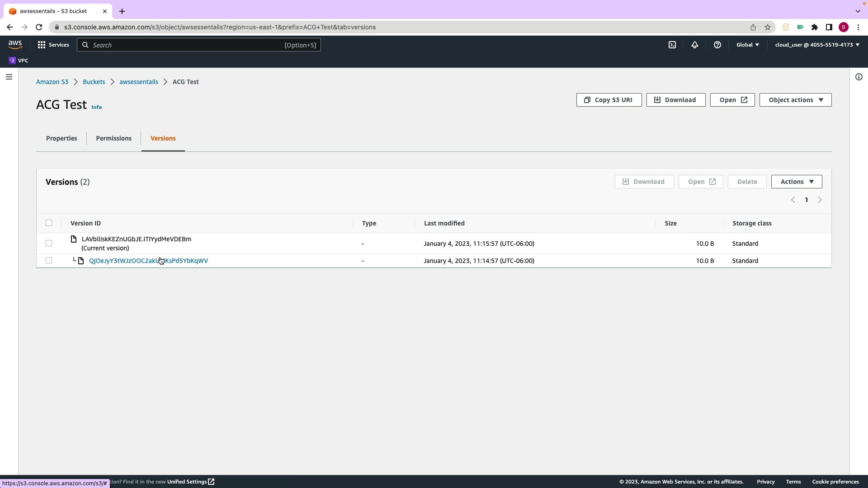
Task: Open the info panel icon on the right edge
Action: 859,77
